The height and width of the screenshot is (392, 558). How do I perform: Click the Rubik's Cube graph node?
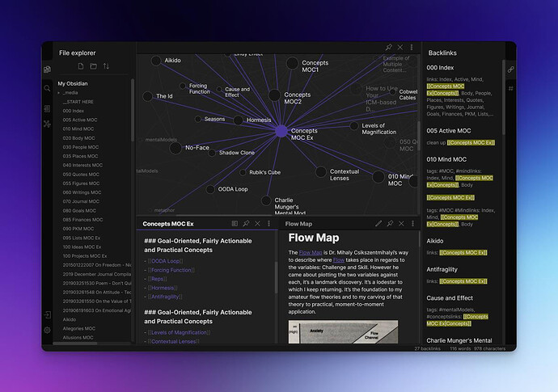click(x=243, y=172)
